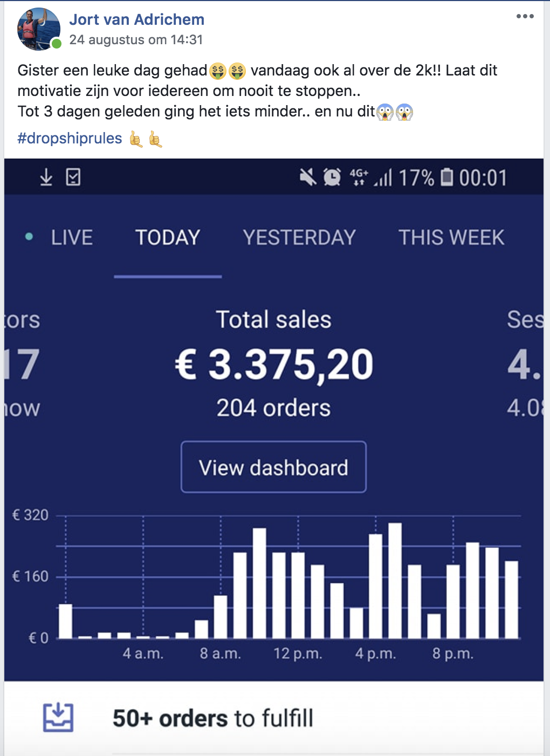Switch to the LIVE tab
The height and width of the screenshot is (756, 550).
pos(71,238)
